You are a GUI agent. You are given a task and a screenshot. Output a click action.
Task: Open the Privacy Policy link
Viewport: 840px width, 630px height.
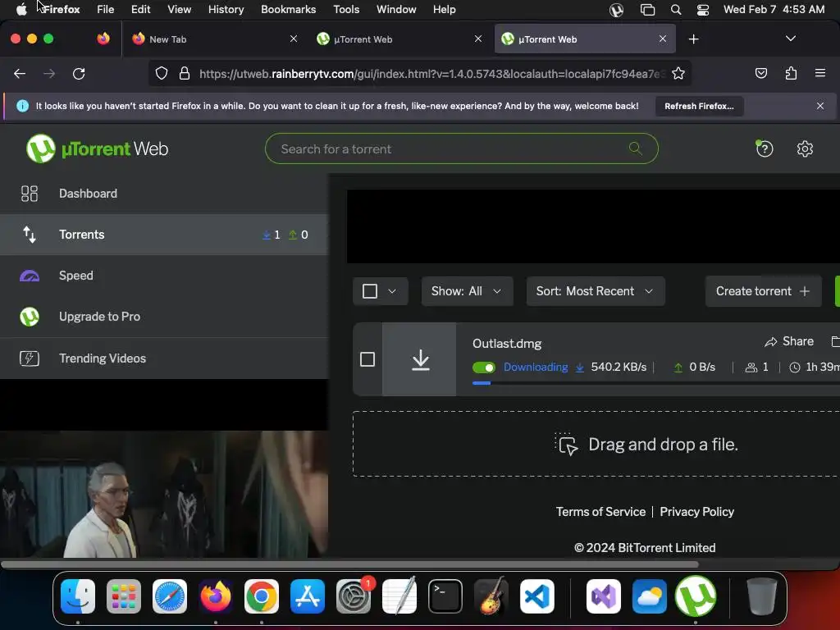coord(697,512)
